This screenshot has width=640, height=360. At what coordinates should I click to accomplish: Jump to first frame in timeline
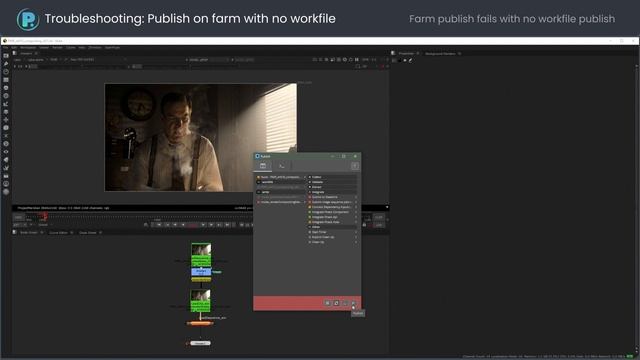pos(159,224)
